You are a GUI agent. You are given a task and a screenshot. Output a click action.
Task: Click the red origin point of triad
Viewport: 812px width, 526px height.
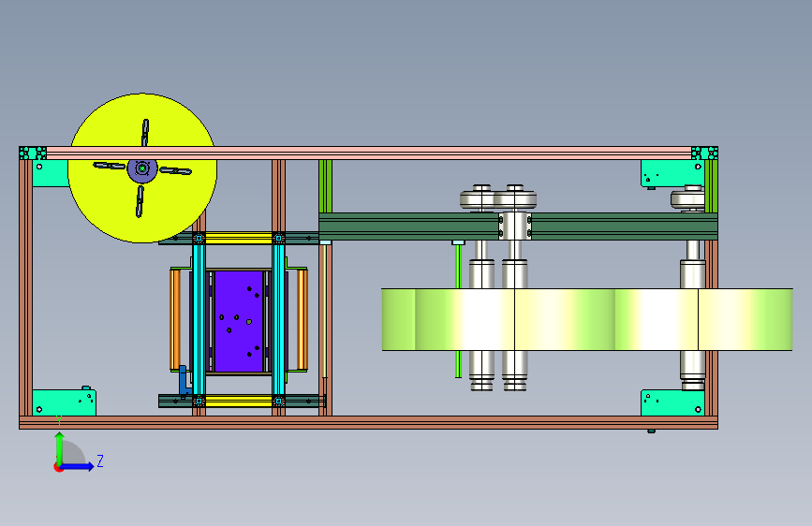click(57, 467)
